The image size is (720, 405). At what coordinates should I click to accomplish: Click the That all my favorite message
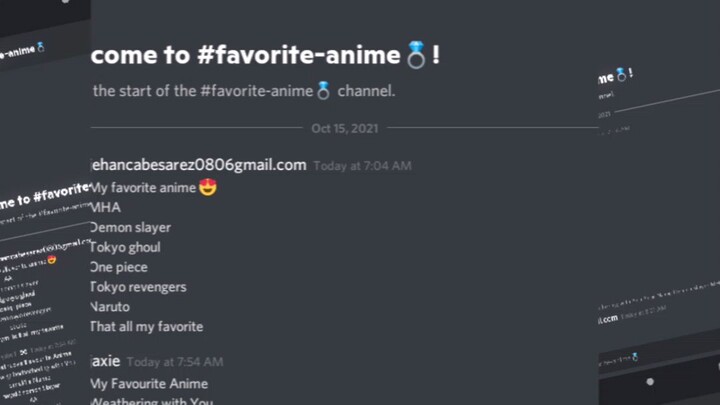pyautogui.click(x=146, y=326)
